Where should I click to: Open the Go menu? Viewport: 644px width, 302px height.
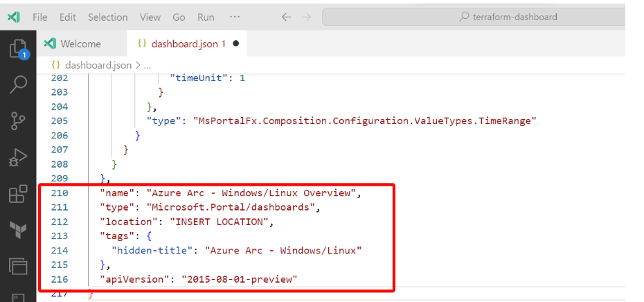click(x=179, y=17)
